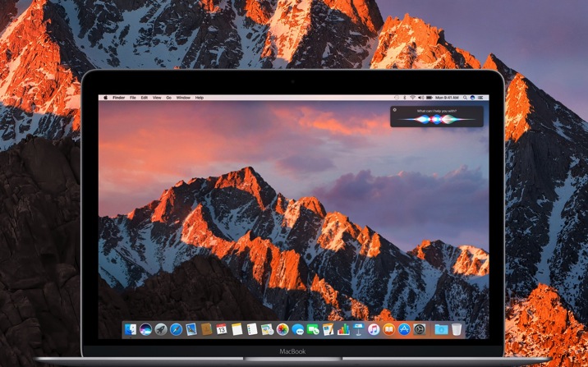Launch Siri from the Dock

(x=145, y=329)
